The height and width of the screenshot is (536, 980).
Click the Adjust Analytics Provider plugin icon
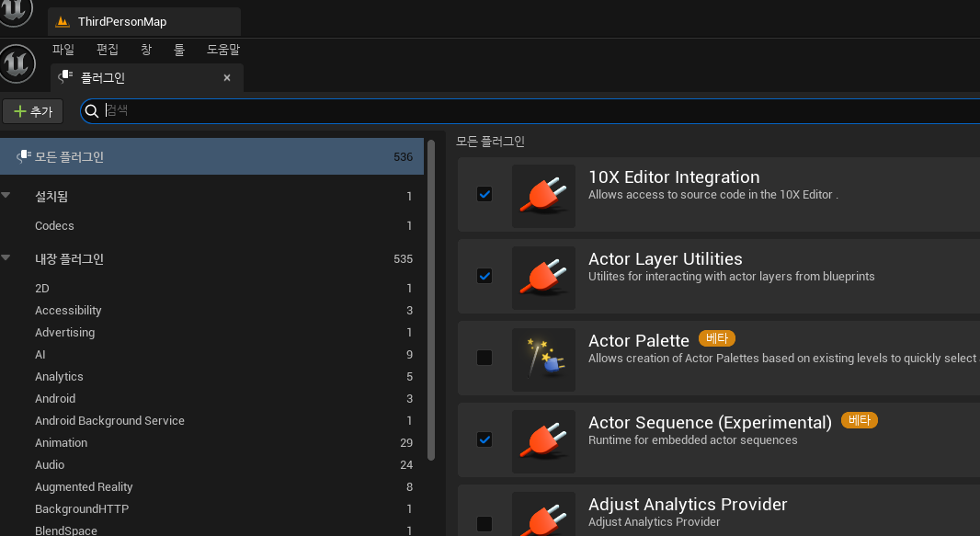tap(543, 515)
